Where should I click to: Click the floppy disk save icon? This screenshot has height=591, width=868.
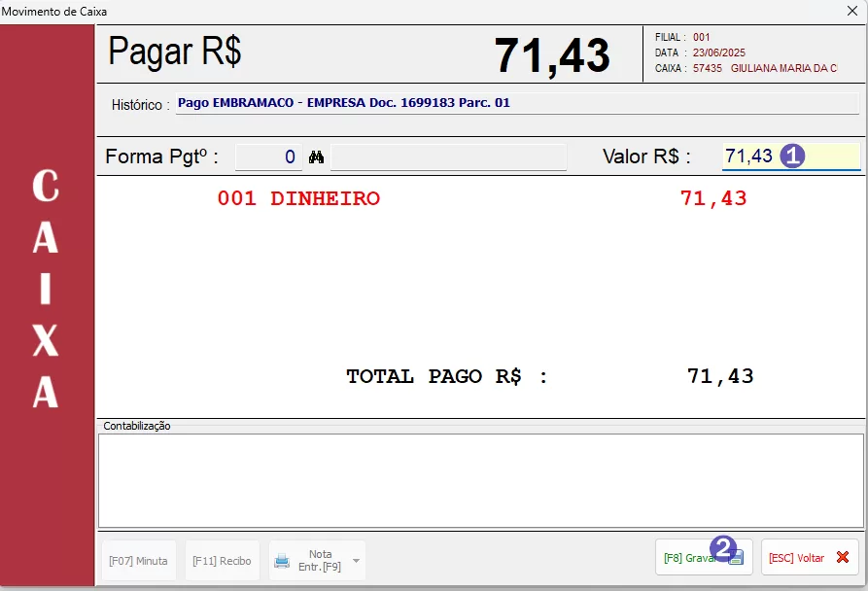737,558
